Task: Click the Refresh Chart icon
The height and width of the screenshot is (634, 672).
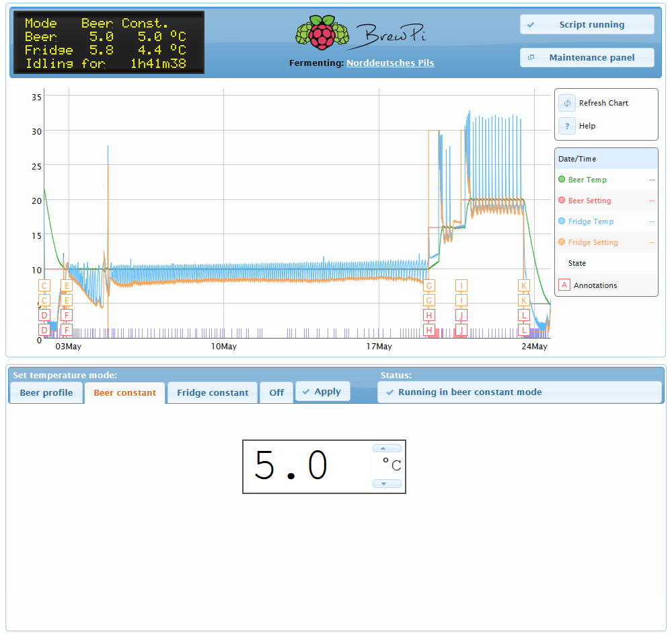Action: [567, 103]
